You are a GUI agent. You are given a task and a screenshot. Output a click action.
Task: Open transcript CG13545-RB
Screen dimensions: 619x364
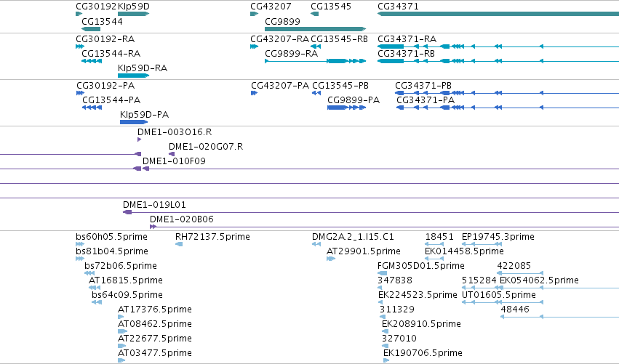pyautogui.click(x=316, y=46)
